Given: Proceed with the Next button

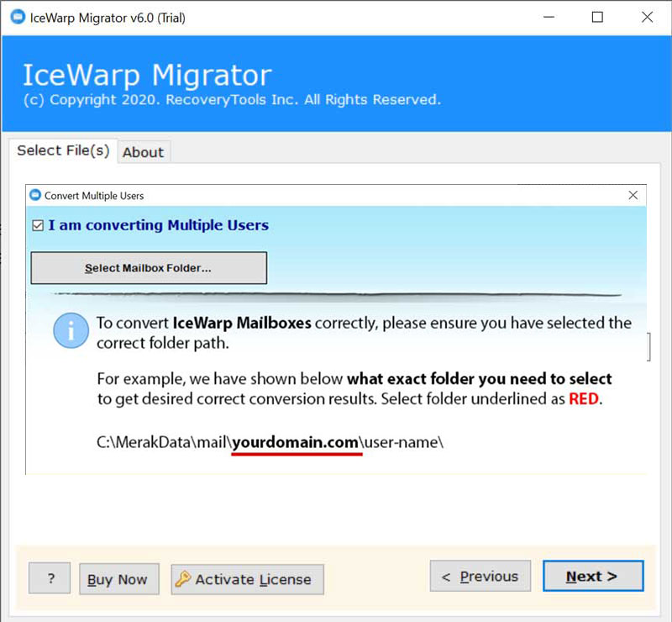Looking at the screenshot, I should point(593,576).
